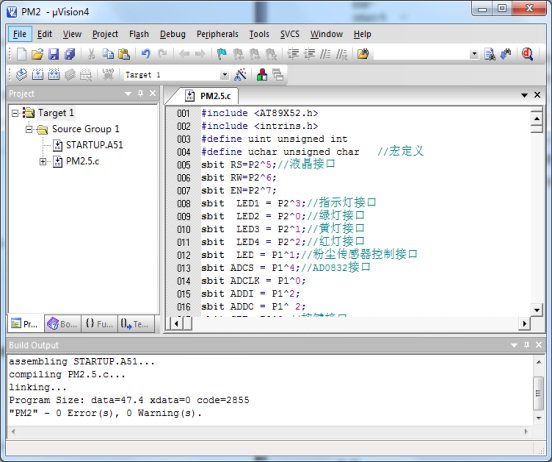The width and height of the screenshot is (552, 462).
Task: Start debug session magnifier icon
Action: pyautogui.click(x=527, y=54)
